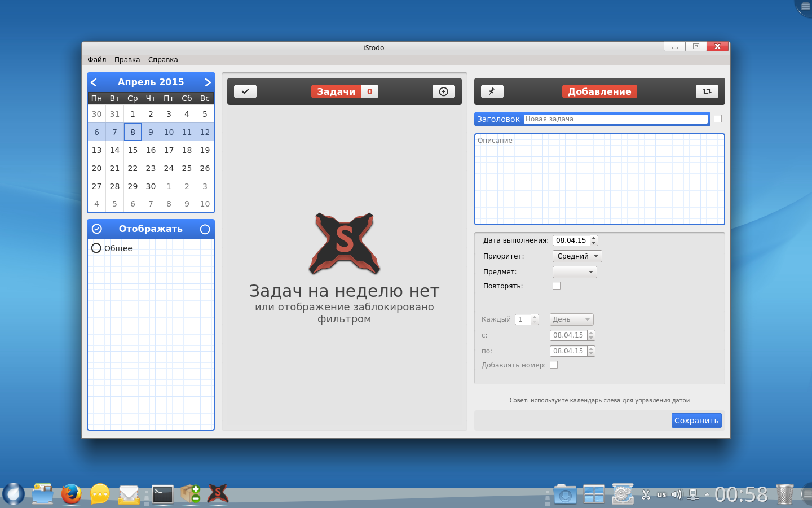The width and height of the screenshot is (812, 508).
Task: Select day 31 in the calendar
Action: [114, 114]
